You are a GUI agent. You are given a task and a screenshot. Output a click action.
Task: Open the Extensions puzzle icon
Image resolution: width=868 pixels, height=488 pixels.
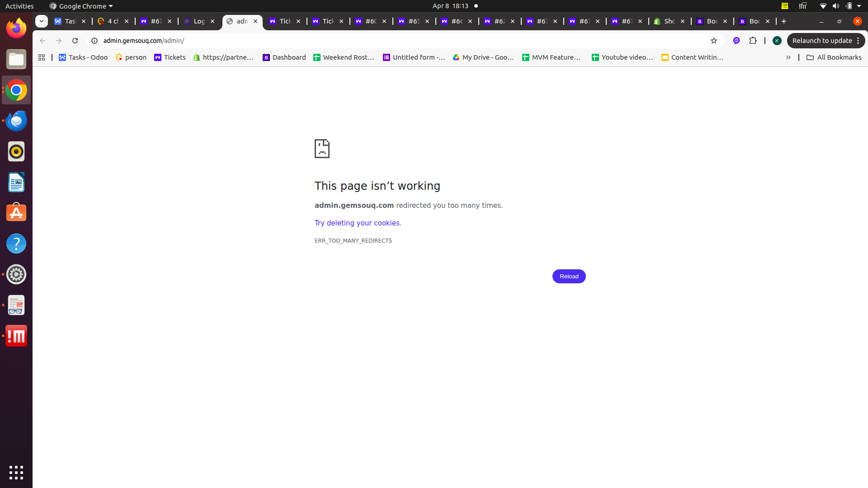tap(753, 41)
